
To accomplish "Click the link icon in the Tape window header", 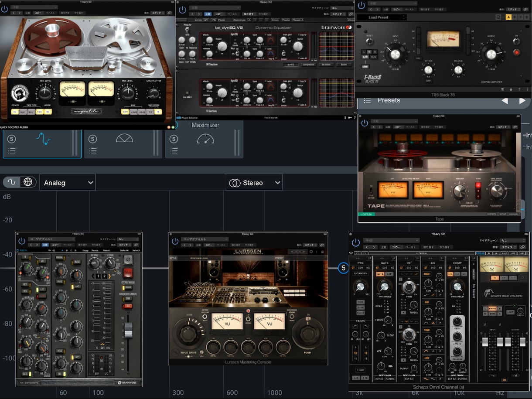I will [515, 127].
